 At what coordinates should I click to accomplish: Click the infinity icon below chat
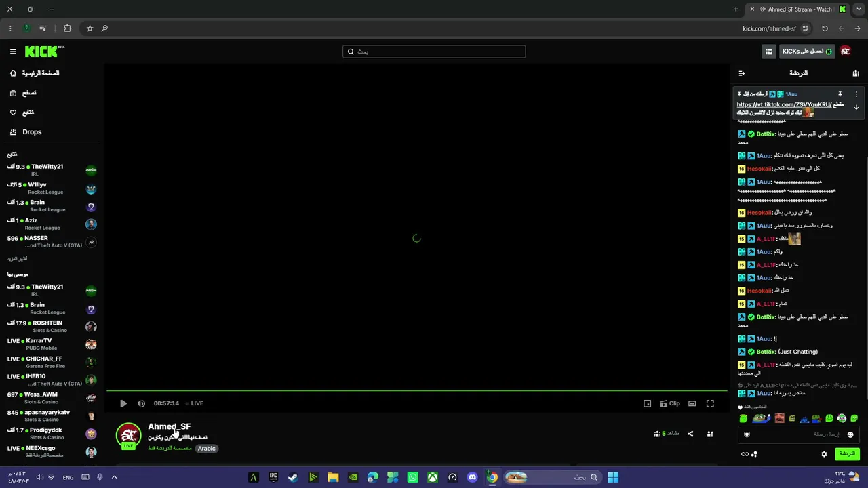click(745, 454)
